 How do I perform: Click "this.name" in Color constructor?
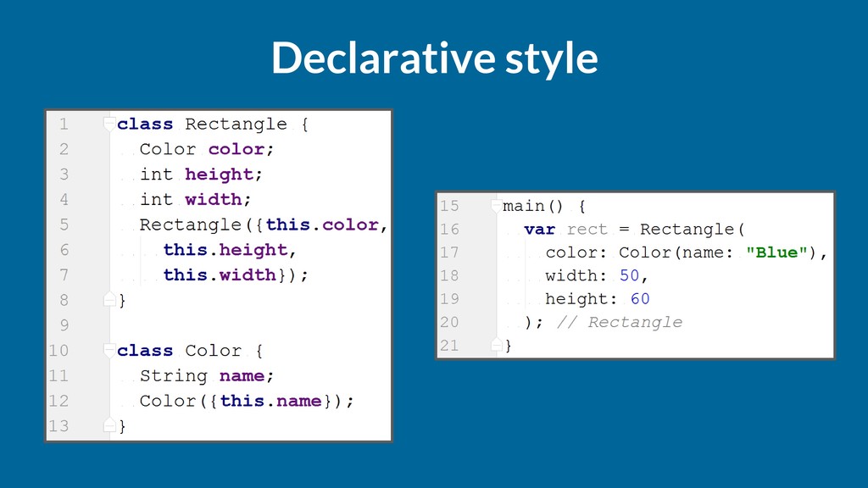tap(270, 401)
